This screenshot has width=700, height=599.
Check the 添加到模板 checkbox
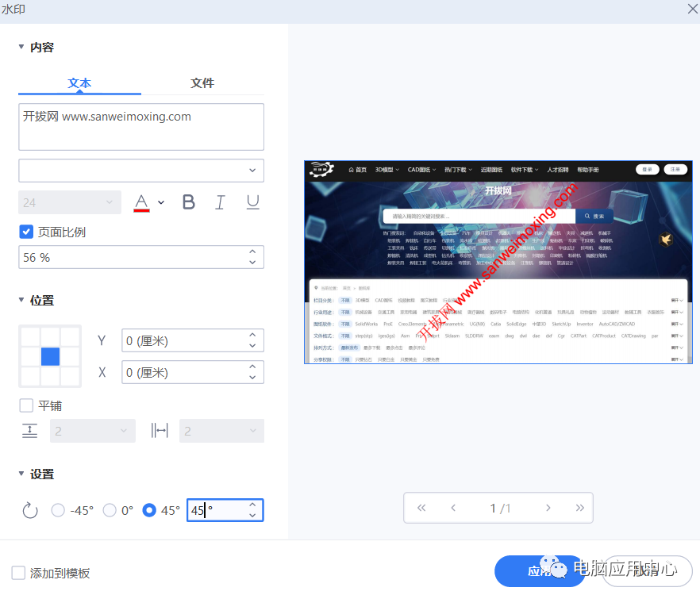[x=18, y=573]
